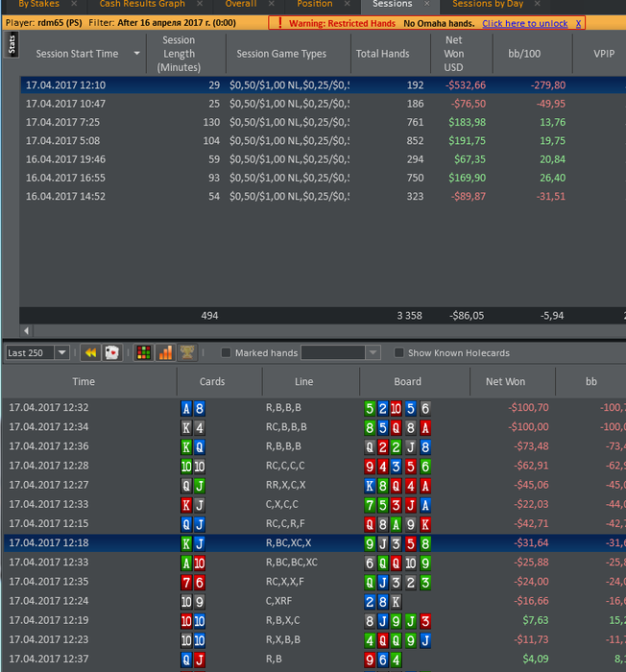Viewport: 626px width, 672px height.
Task: Sort hands by Board column header
Action: 408,381
